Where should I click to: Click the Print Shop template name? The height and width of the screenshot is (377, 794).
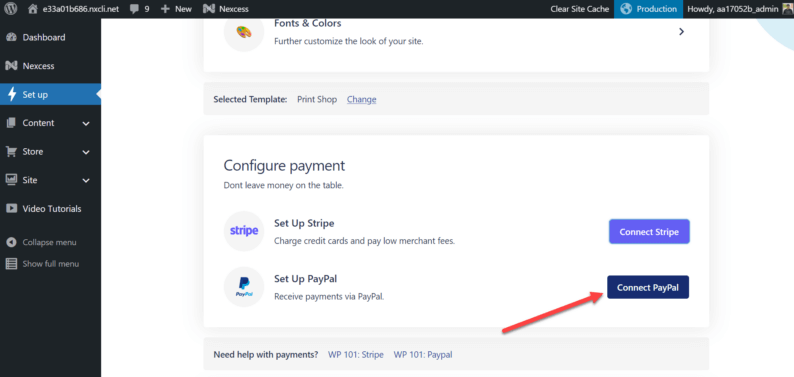tap(317, 99)
